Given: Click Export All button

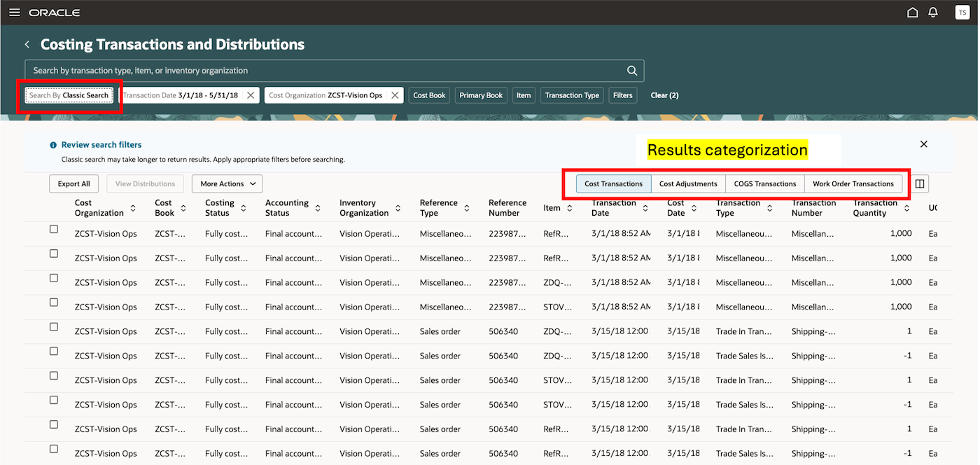Looking at the screenshot, I should (x=73, y=184).
